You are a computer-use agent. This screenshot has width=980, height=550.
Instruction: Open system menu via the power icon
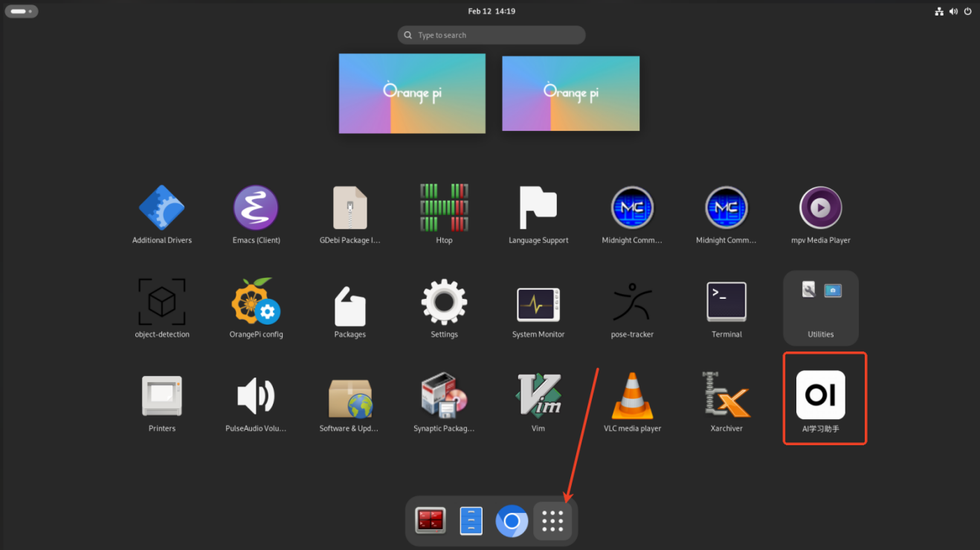point(967,11)
